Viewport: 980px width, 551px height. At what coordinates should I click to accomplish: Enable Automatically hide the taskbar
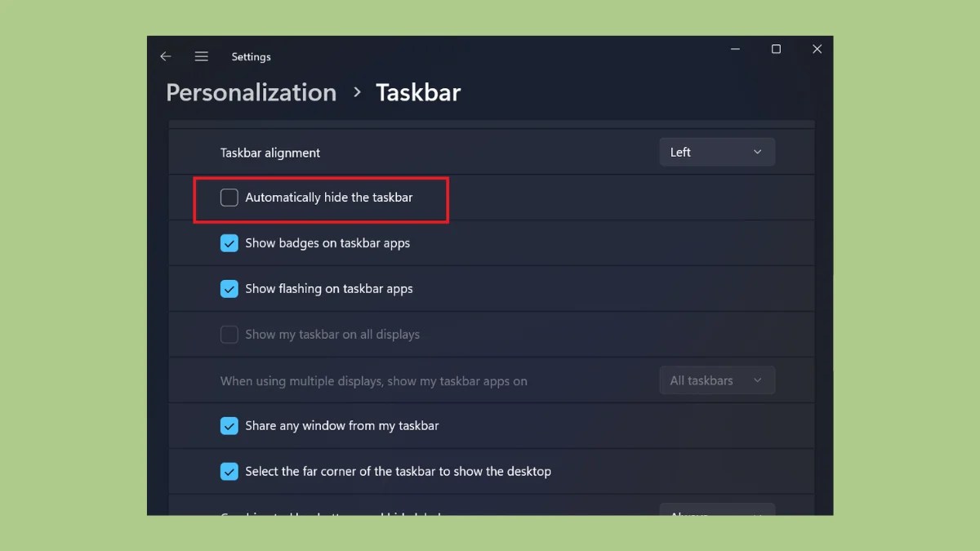229,198
